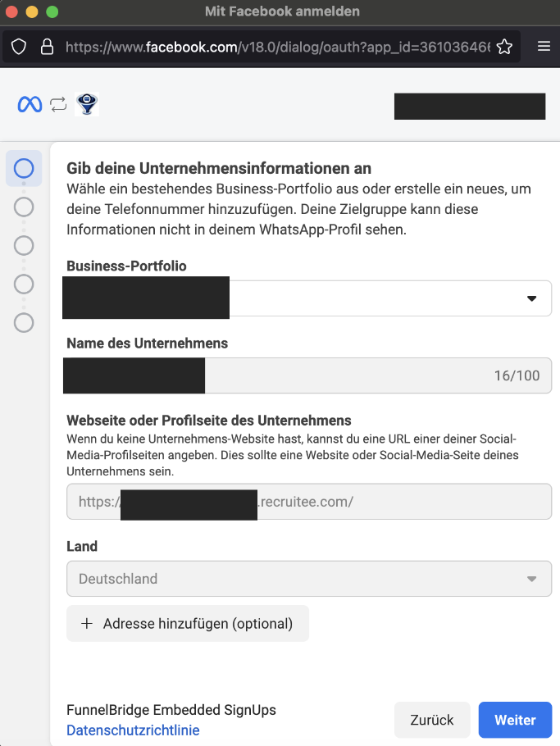Click the padlock site security icon
The image size is (560, 746).
[46, 47]
